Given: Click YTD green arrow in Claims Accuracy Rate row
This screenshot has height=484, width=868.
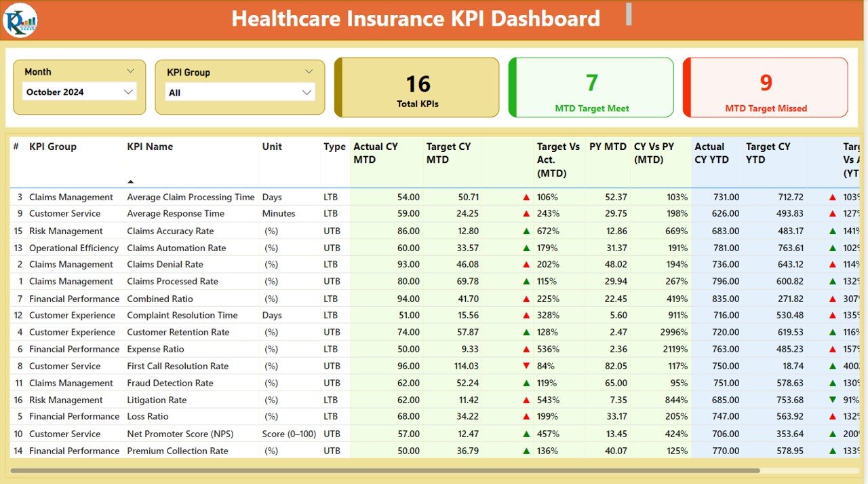Looking at the screenshot, I should [833, 231].
